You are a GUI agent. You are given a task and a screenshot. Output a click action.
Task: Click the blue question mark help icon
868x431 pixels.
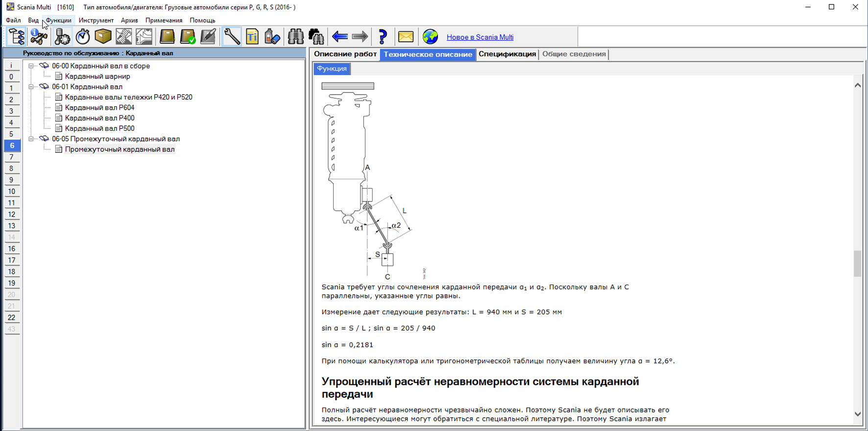coord(383,37)
